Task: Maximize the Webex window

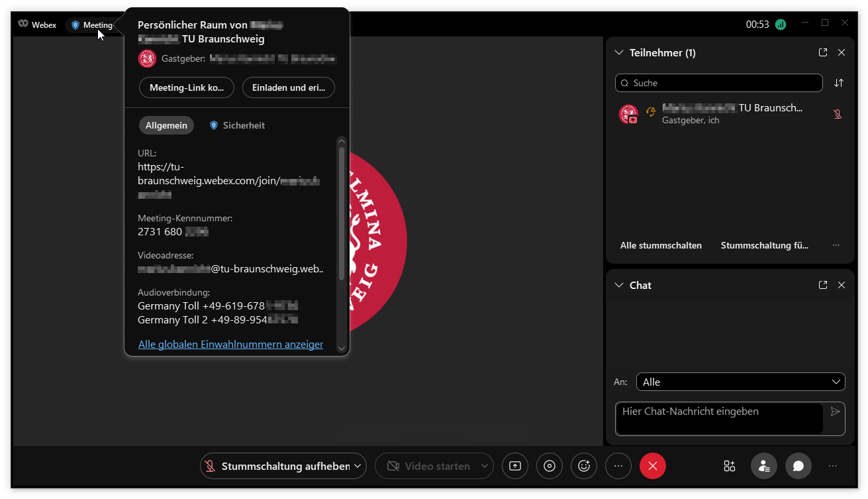Action: tap(825, 23)
